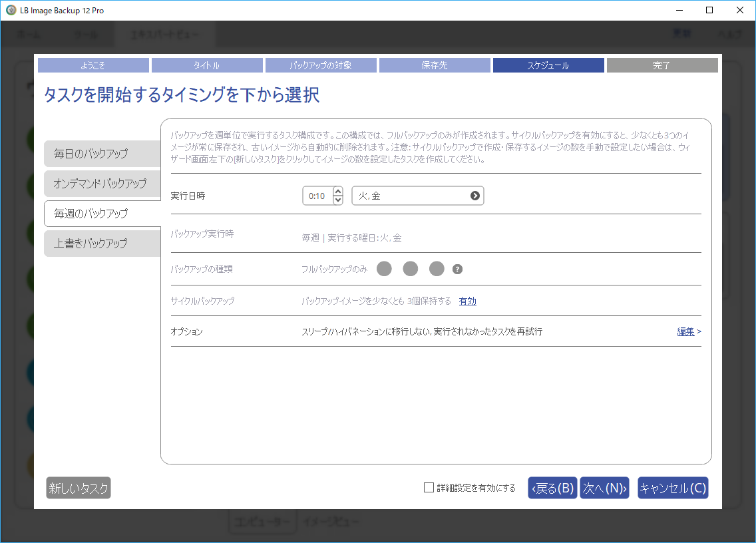Open the weekday dropdown showing 火, 金
This screenshot has width=756, height=543.
(417, 196)
